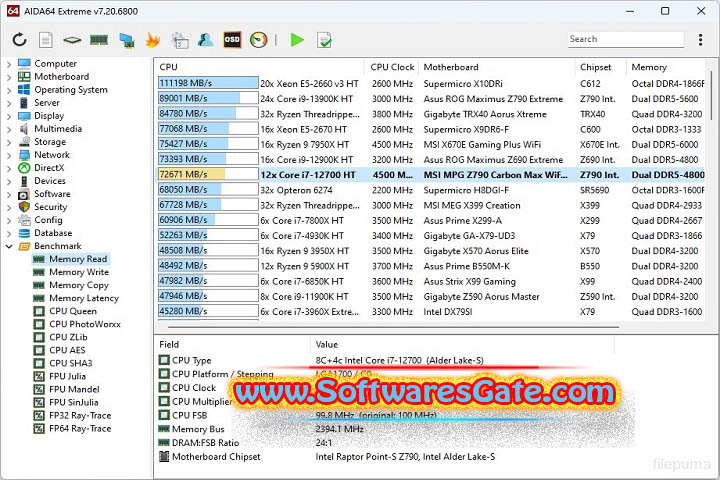Sort by the Memory column header
720x480 pixels.
pos(667,67)
